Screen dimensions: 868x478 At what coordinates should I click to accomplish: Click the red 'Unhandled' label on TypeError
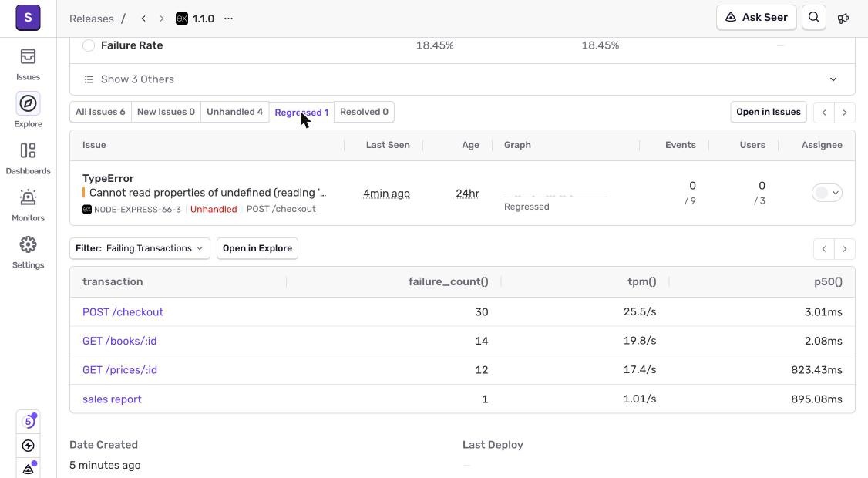point(214,210)
